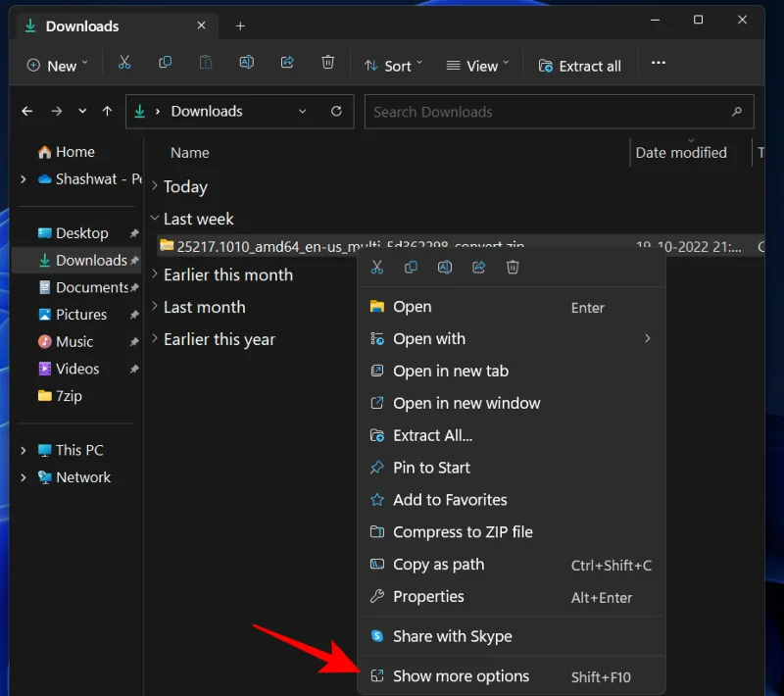
Task: Open the Sort dropdown
Action: point(393,65)
